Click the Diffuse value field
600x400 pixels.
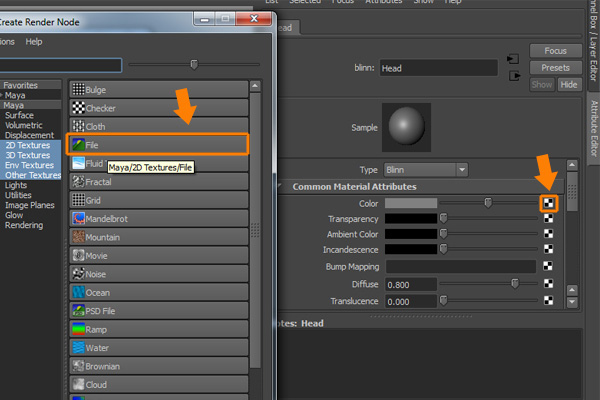[411, 285]
